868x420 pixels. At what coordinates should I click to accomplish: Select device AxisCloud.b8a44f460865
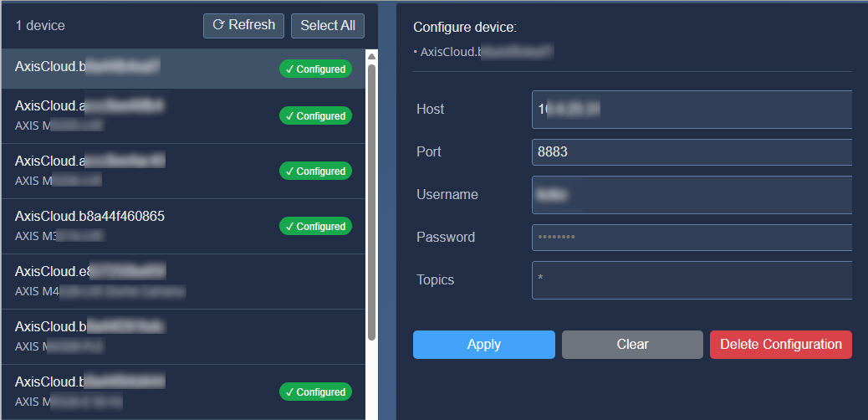click(x=183, y=226)
